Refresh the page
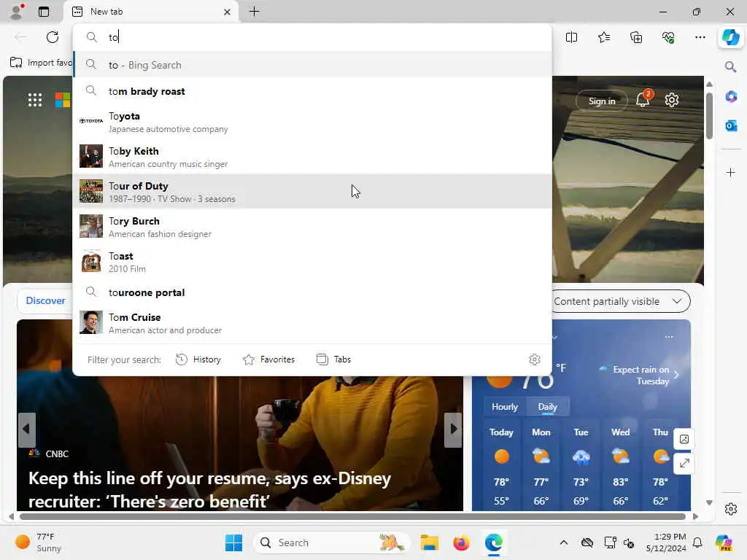Viewport: 747px width, 560px height. pos(53,37)
